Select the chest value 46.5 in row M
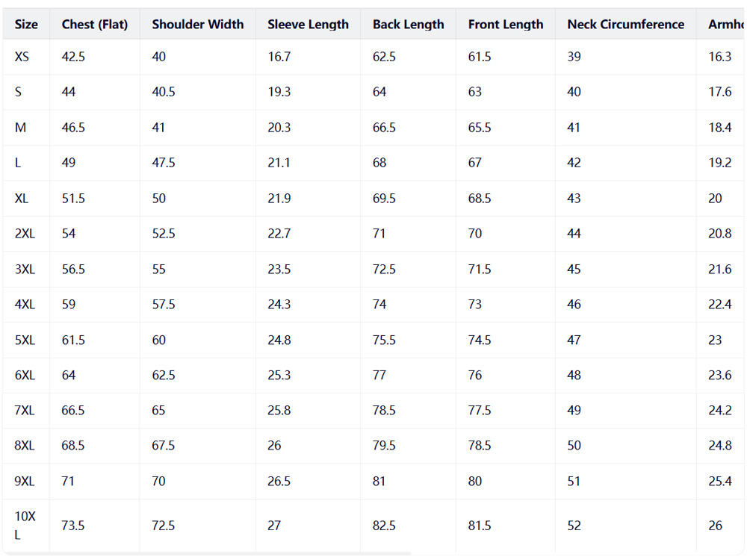 [73, 128]
